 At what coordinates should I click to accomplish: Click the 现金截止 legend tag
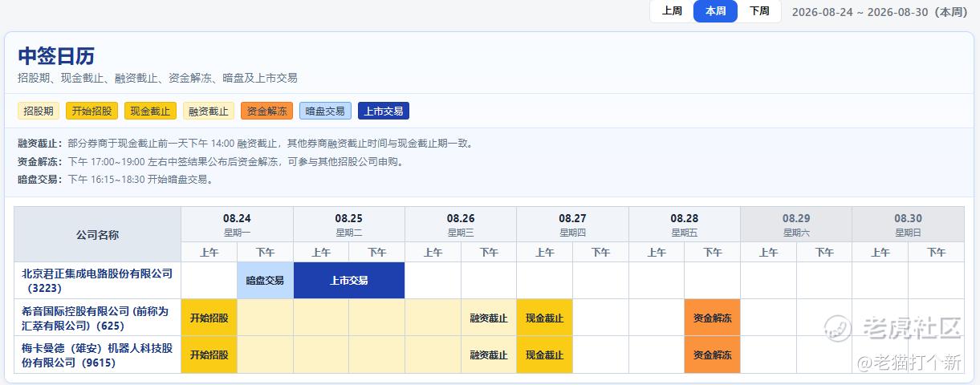tap(150, 111)
